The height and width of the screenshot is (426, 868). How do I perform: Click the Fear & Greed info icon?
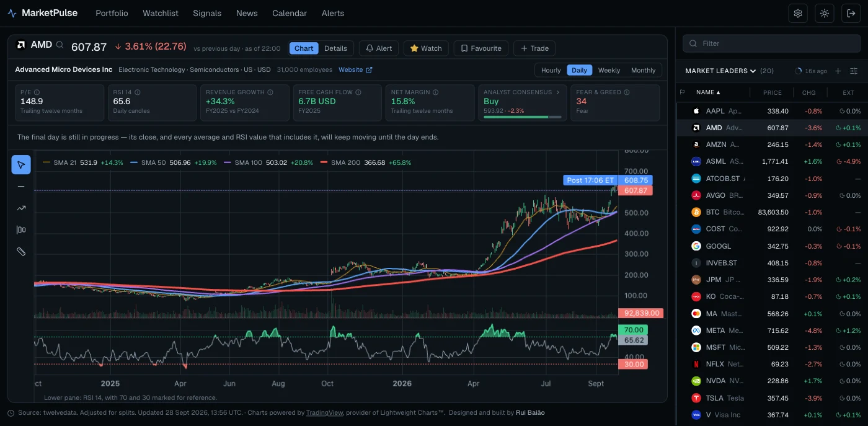[627, 92]
